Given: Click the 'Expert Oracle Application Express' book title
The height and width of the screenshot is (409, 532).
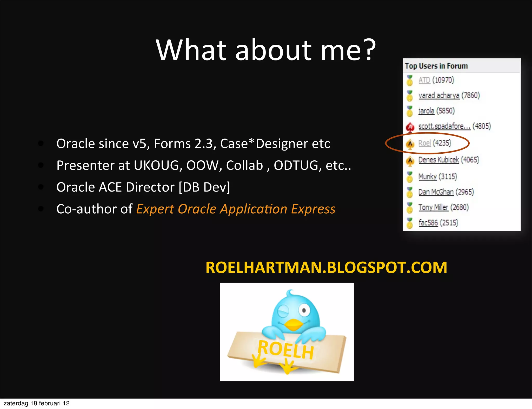Looking at the screenshot, I should pyautogui.click(x=236, y=209).
